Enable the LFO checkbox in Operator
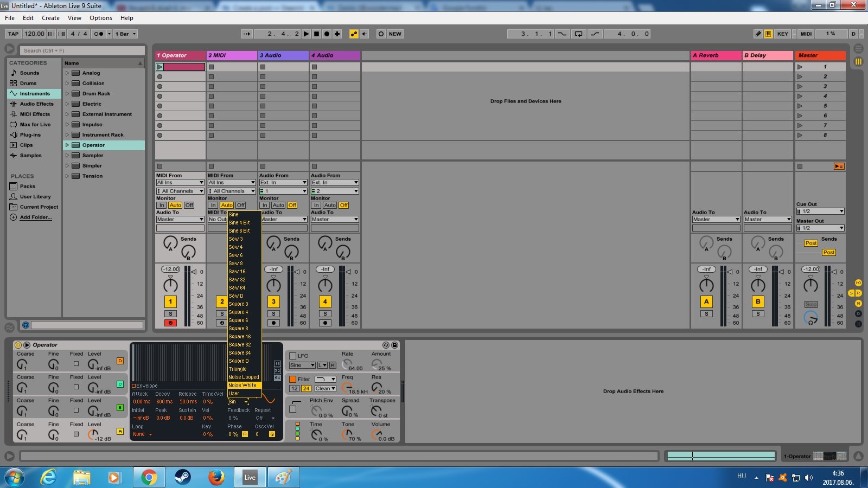This screenshot has height=488, width=868. pyautogui.click(x=293, y=356)
